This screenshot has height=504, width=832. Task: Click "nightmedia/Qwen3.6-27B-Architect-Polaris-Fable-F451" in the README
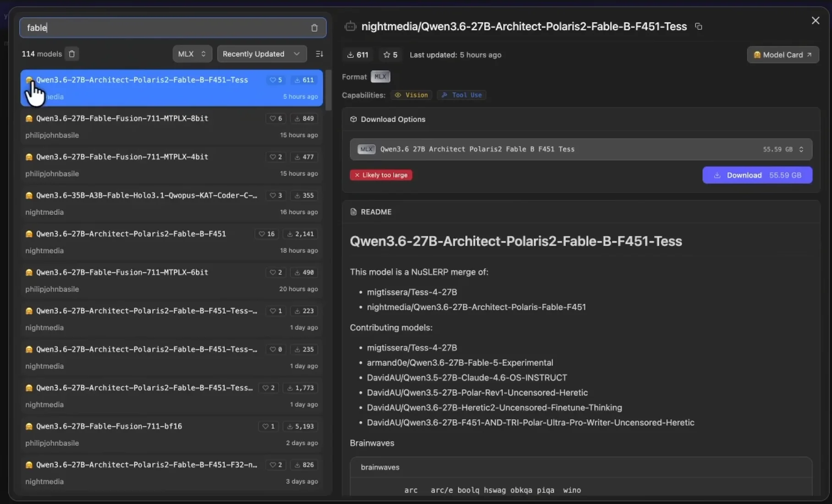[x=476, y=307]
